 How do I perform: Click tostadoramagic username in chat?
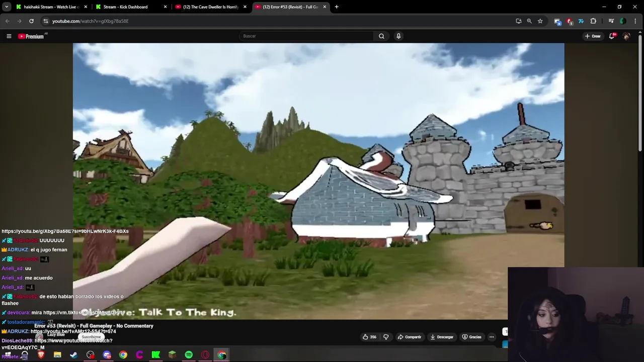[x=26, y=322]
